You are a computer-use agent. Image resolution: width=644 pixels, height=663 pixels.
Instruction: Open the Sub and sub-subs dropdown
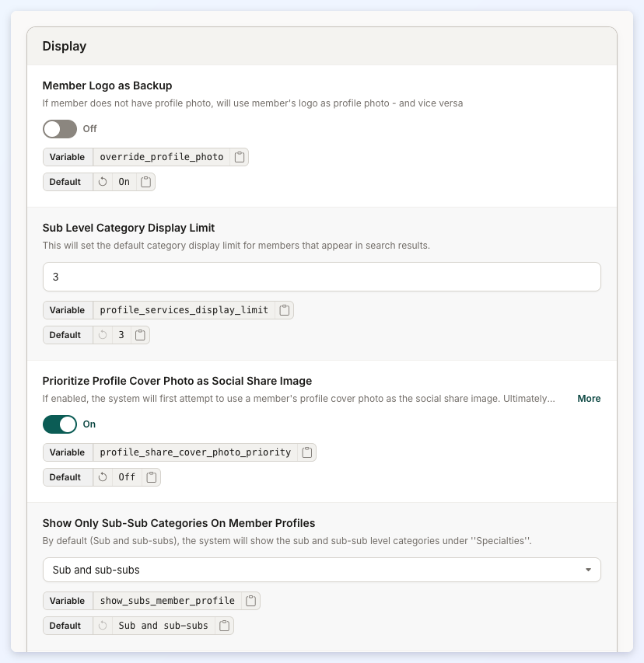click(321, 570)
